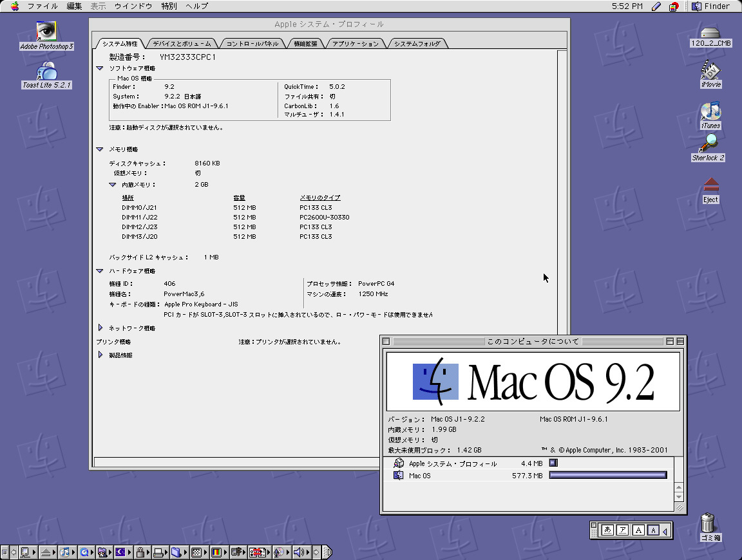Expand the 製品情報 section

pos(100,355)
